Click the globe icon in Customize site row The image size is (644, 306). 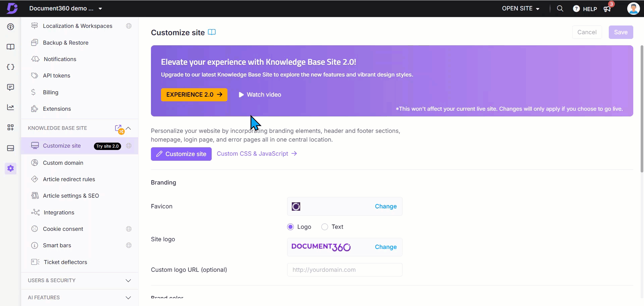129,146
